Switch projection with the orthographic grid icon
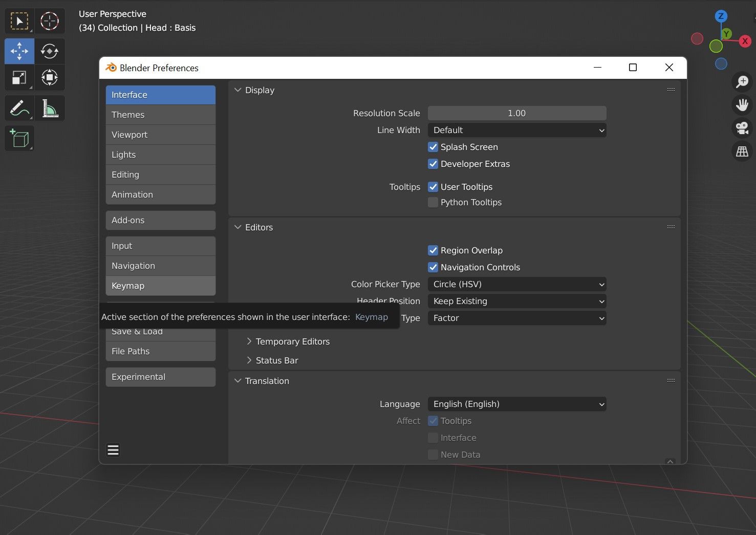756x535 pixels. tap(742, 151)
